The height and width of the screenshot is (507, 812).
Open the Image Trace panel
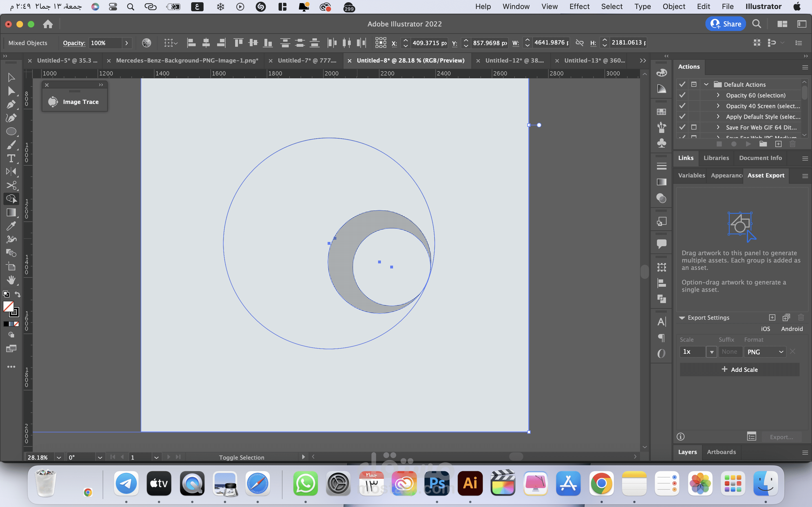[x=74, y=102]
